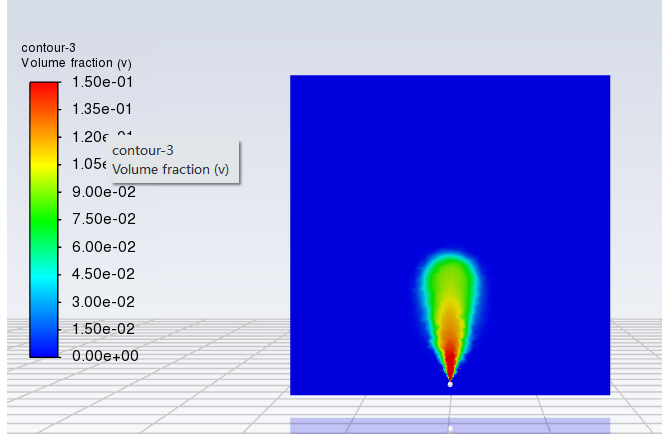662x434 pixels.
Task: Click the 6.00e-02 colorbar label
Action: coord(104,247)
